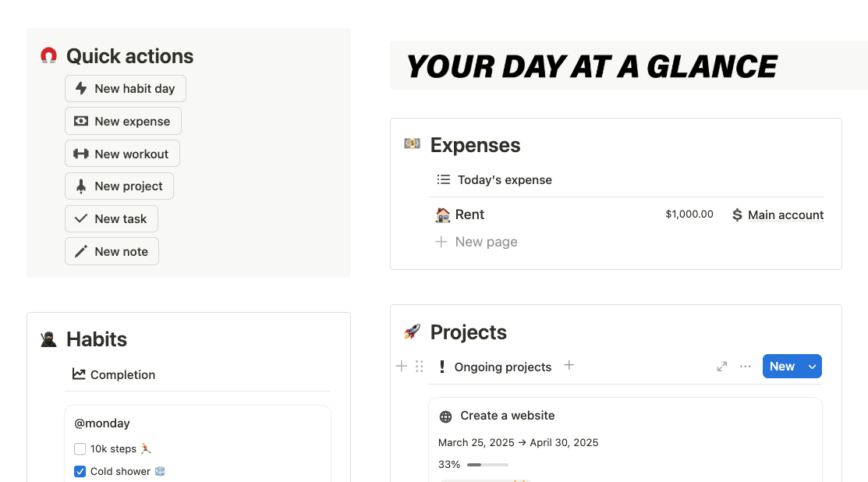The width and height of the screenshot is (868, 482).
Task: Click the money icon beside Expenses heading
Action: (412, 144)
